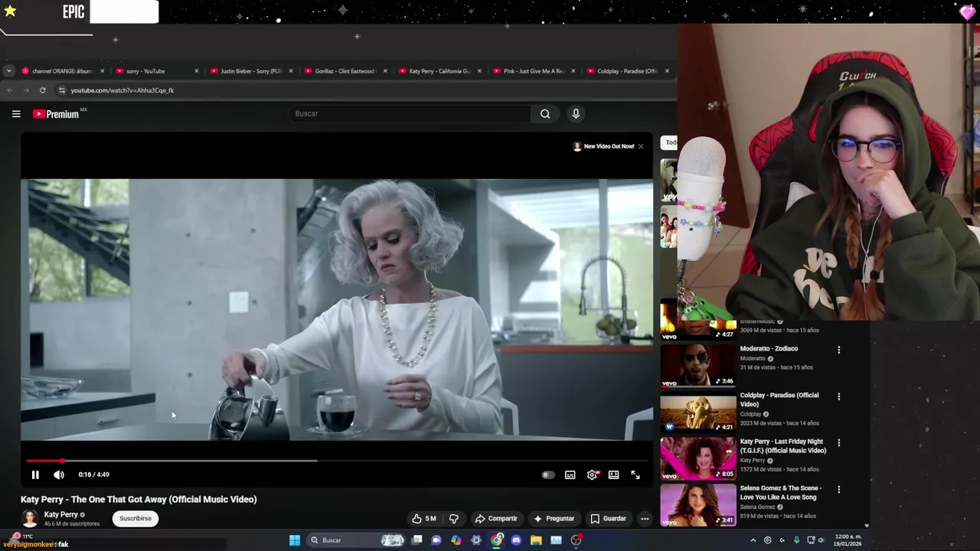Select the youtube.com address bar URL

(x=122, y=90)
